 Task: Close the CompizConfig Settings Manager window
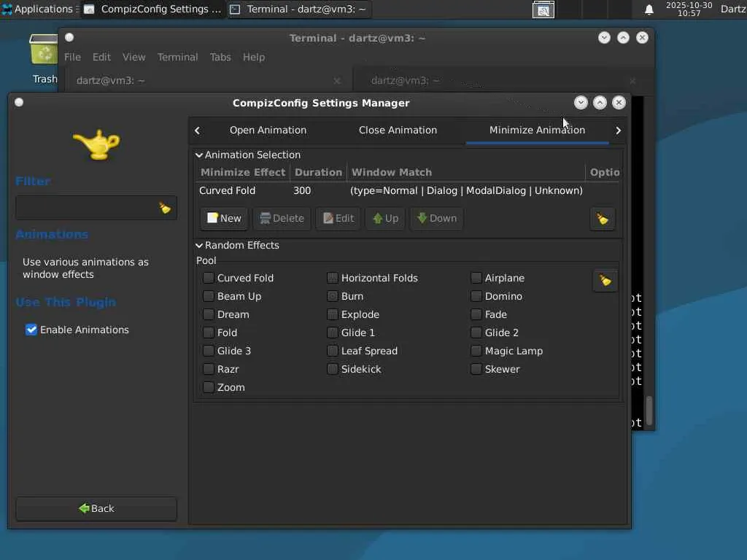[x=619, y=102]
